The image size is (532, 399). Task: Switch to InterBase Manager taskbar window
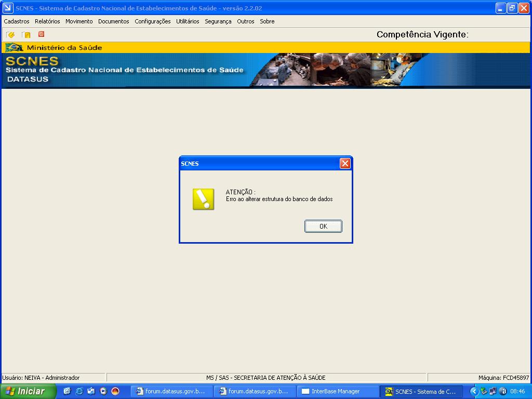pos(338,392)
